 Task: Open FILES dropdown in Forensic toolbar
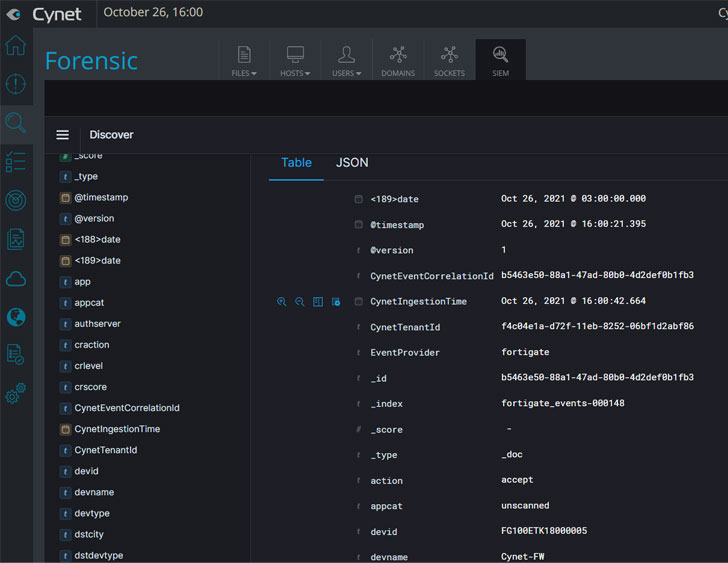pyautogui.click(x=244, y=60)
